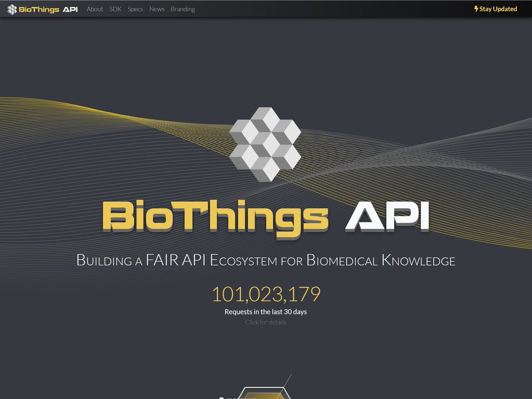
Task: Click the 101,023,179 request count
Action: (266, 294)
